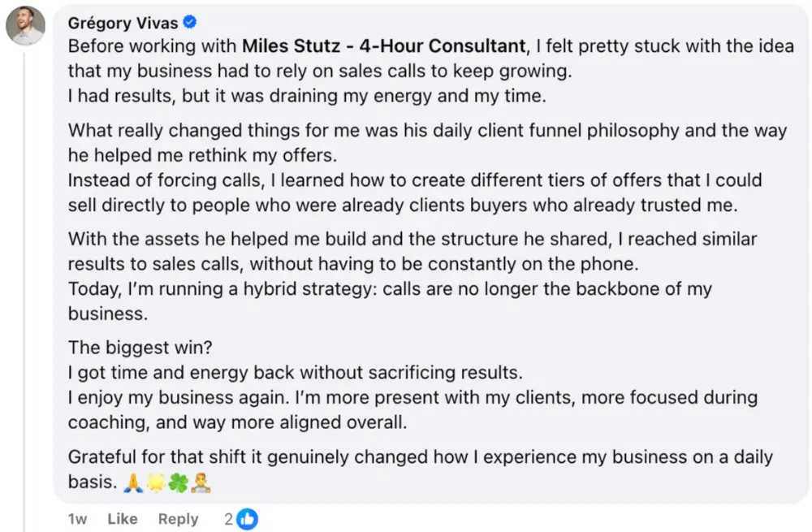Screen dimensions: 812x532
Task: Show who reacted via the 2 count
Action: coord(229,519)
